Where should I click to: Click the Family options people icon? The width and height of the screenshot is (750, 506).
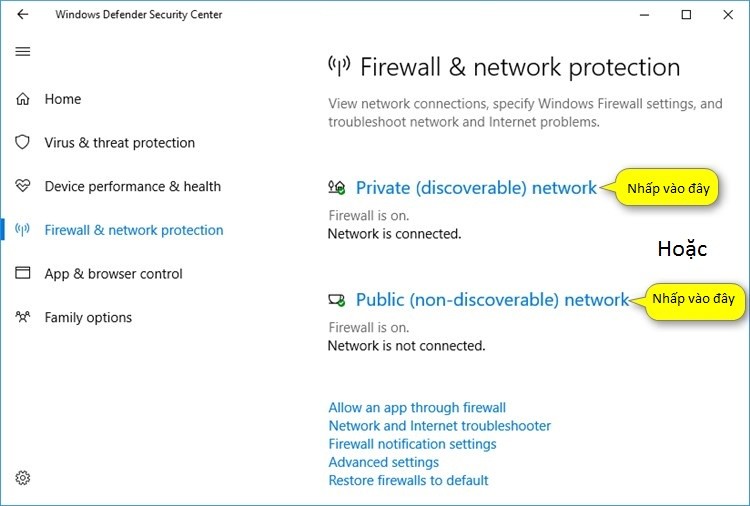[23, 318]
